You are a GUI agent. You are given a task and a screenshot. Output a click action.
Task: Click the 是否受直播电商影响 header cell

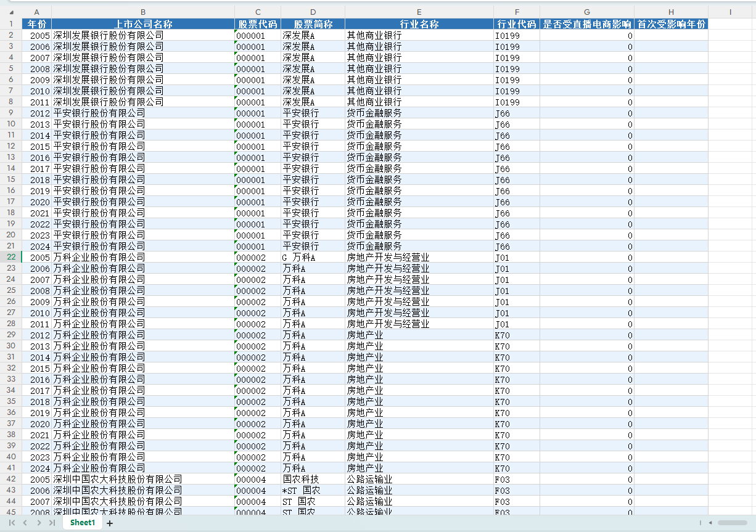[587, 24]
